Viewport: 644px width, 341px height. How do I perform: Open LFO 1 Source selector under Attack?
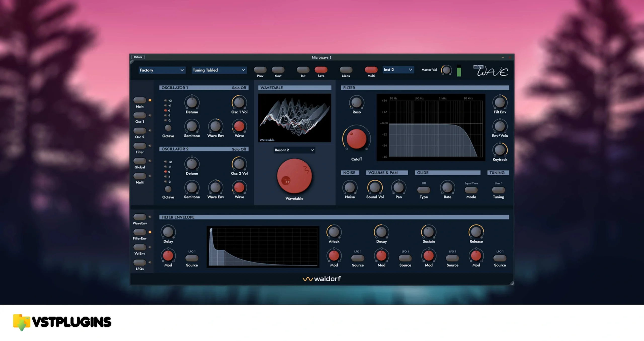click(357, 258)
